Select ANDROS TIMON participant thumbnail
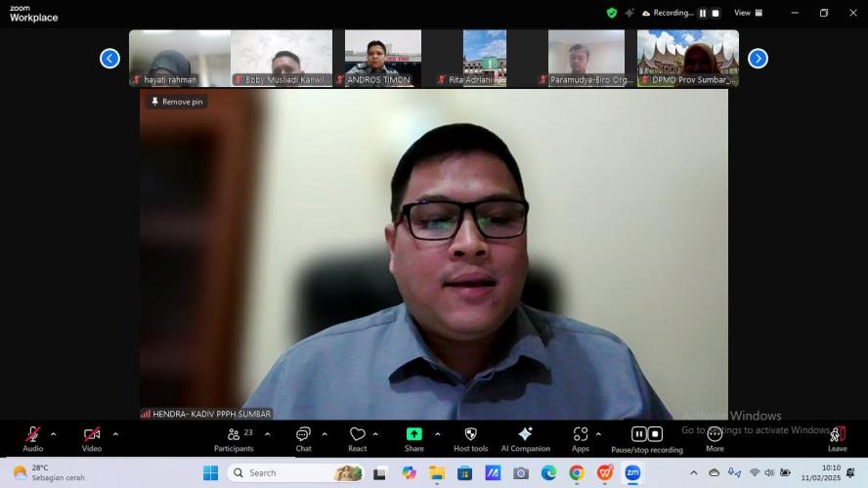This screenshot has width=868, height=488. click(x=383, y=58)
